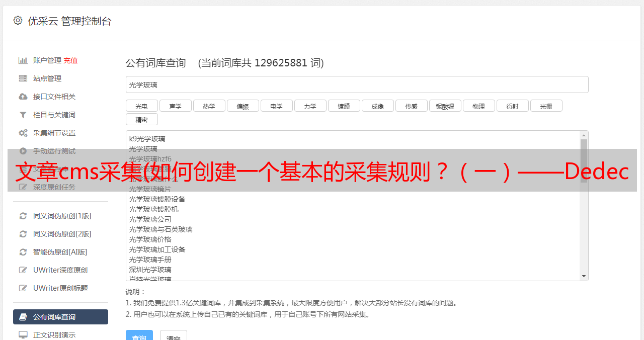
Task: Click the edit icon for UWriter原创标题
Action: click(x=23, y=288)
